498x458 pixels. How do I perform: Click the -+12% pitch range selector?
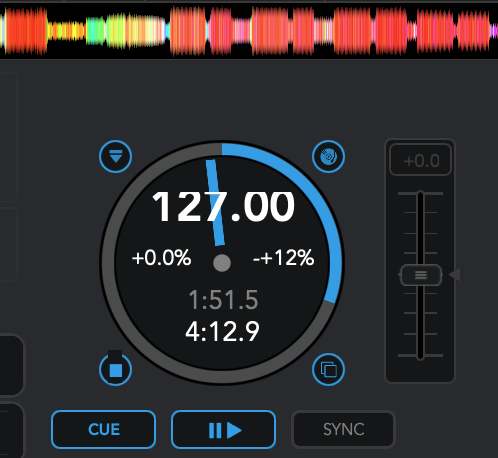[283, 258]
